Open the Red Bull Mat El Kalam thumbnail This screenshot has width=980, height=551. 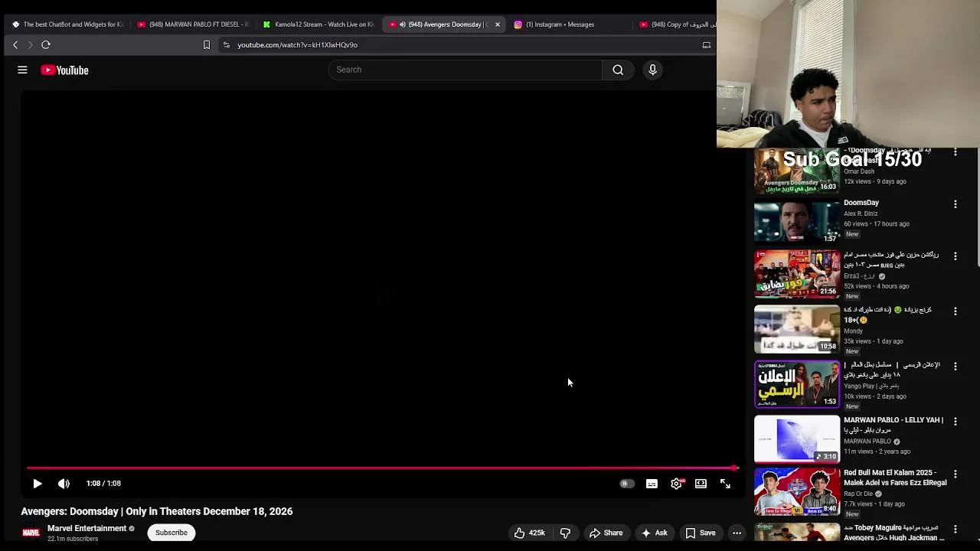pos(797,491)
